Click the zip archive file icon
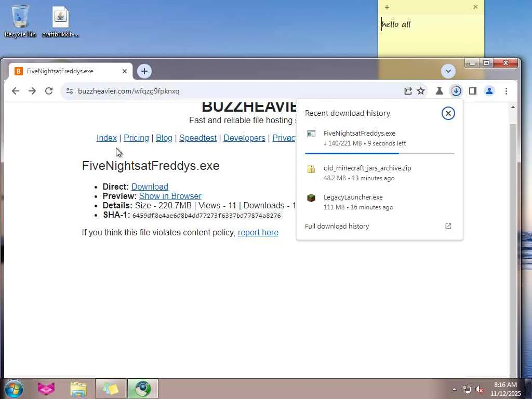Viewport: 532px width, 399px height. click(x=311, y=169)
